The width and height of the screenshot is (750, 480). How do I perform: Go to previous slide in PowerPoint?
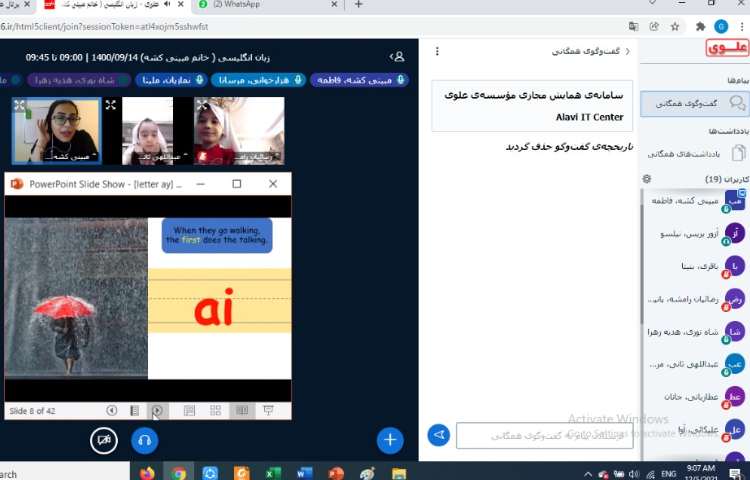pyautogui.click(x=112, y=410)
